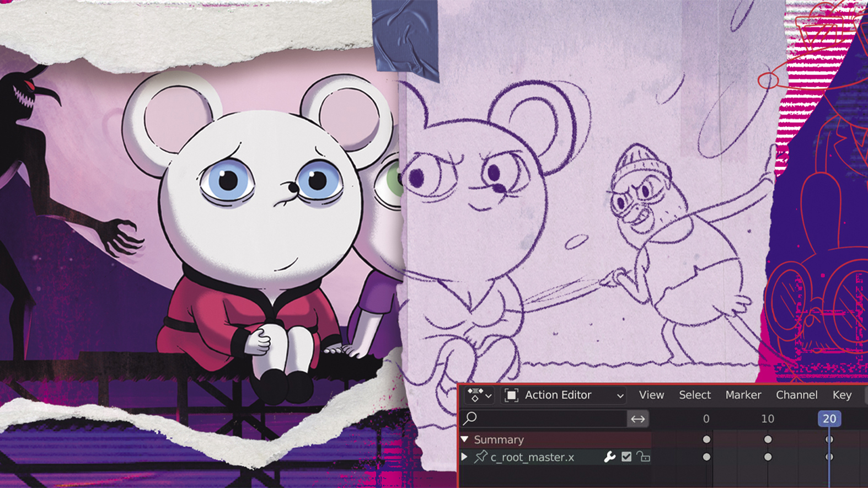Image resolution: width=868 pixels, height=488 pixels.
Task: Click the pin icon on c_root_master.x
Action: point(481,457)
